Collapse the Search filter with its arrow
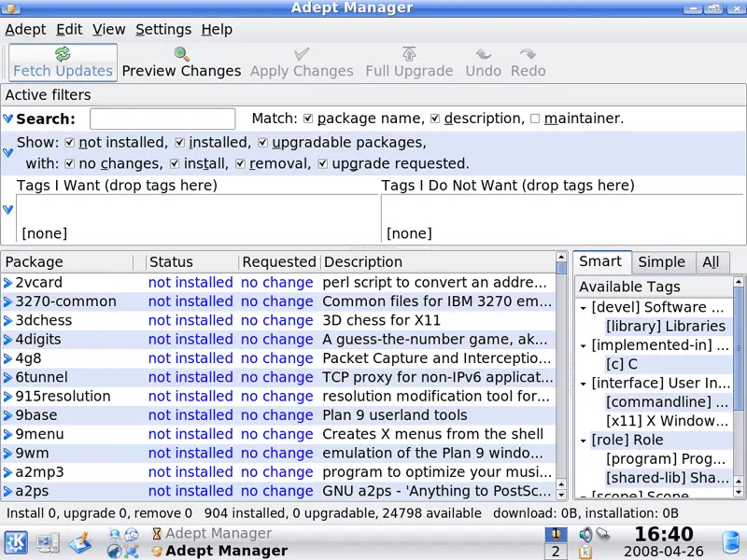Screen dimensions: 747x560 (8, 119)
